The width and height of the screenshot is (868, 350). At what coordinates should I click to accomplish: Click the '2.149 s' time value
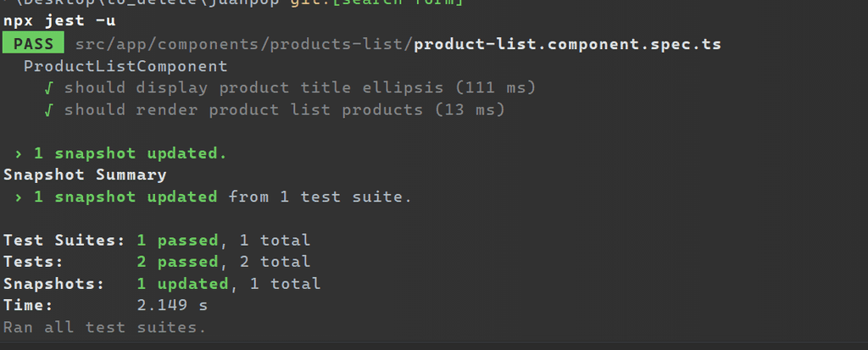(172, 305)
